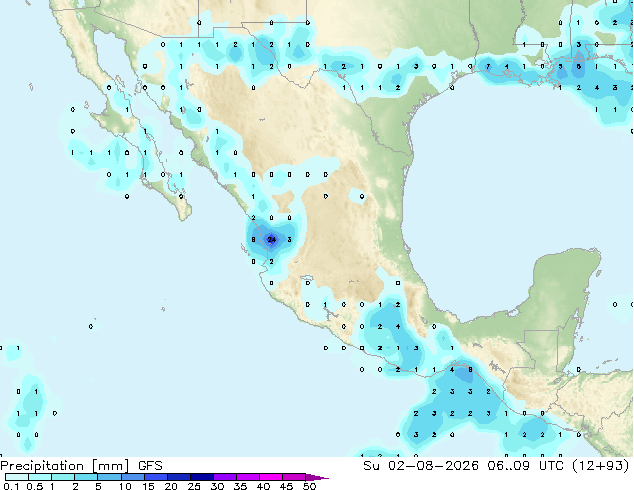
Task: Click the [mm] unit label
Action: (x=111, y=466)
